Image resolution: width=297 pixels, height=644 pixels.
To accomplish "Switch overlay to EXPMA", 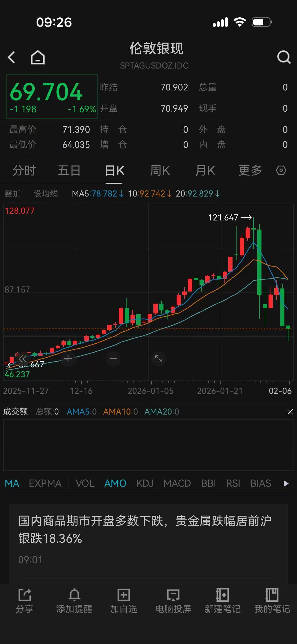I will [45, 484].
